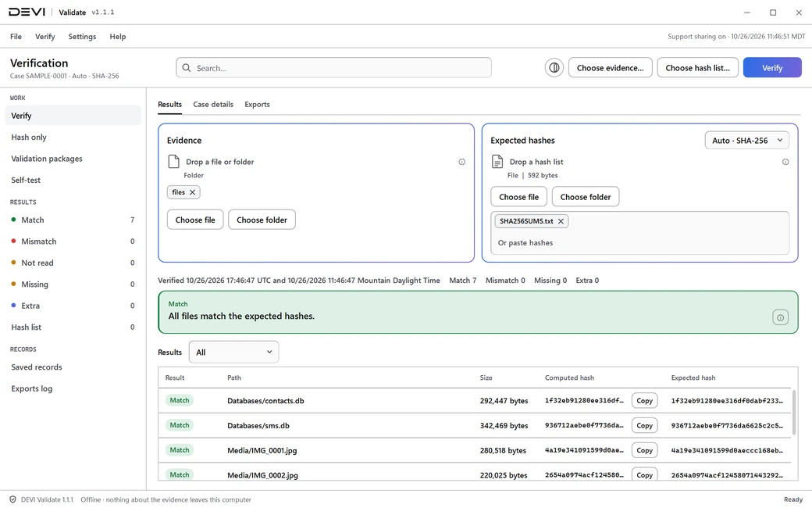Switch to the Exports tab

pyautogui.click(x=258, y=104)
